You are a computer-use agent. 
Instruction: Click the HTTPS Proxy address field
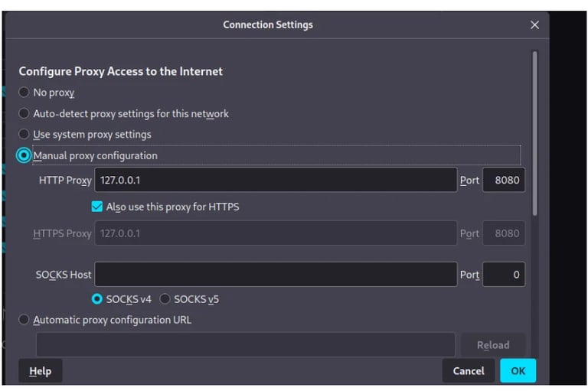pos(276,233)
